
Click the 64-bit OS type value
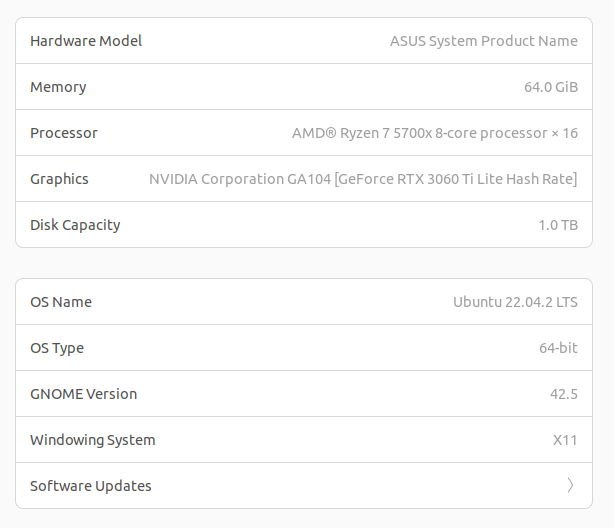(558, 348)
